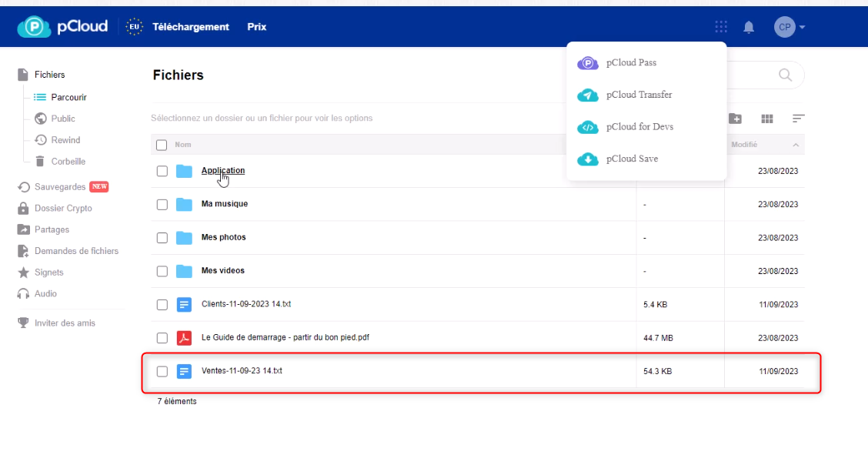The width and height of the screenshot is (868, 475).
Task: Expand the account dropdown arrow
Action: pos(802,27)
